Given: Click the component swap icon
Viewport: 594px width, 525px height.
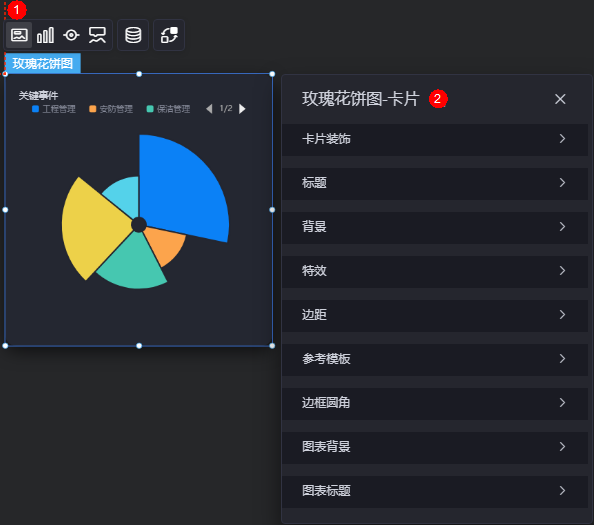Looking at the screenshot, I should (169, 35).
